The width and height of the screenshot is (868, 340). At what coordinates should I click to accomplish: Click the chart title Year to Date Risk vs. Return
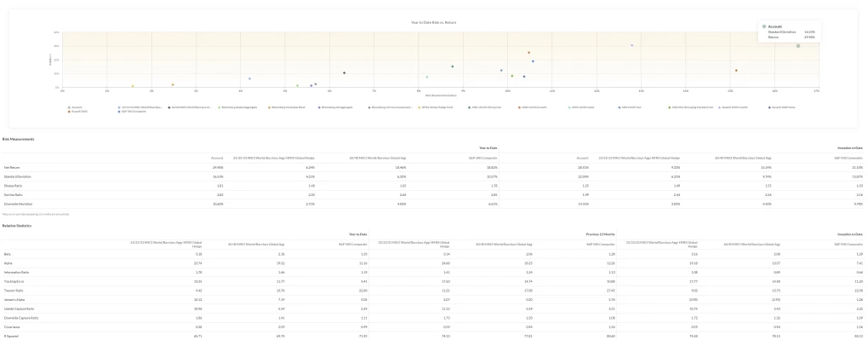pos(433,22)
